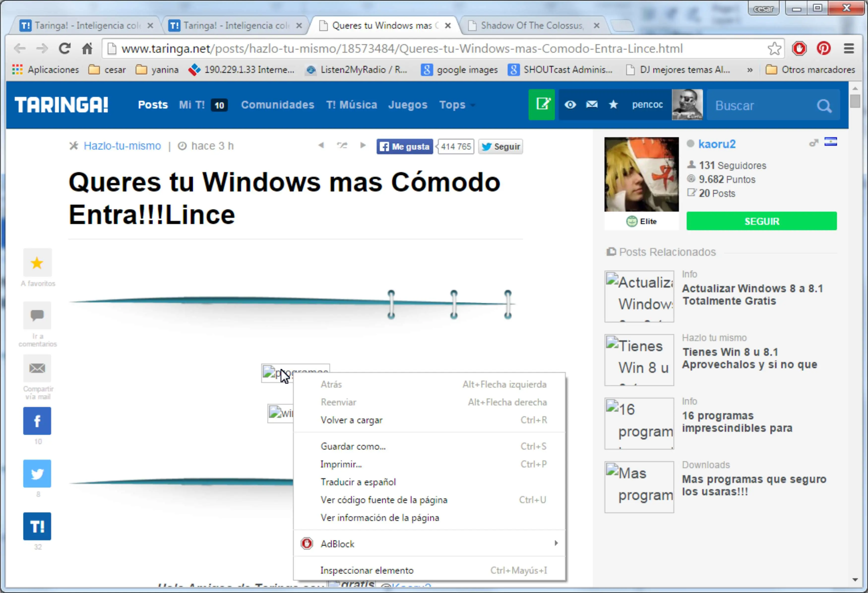Click the Taringa logo
868x593 pixels.
coord(62,105)
